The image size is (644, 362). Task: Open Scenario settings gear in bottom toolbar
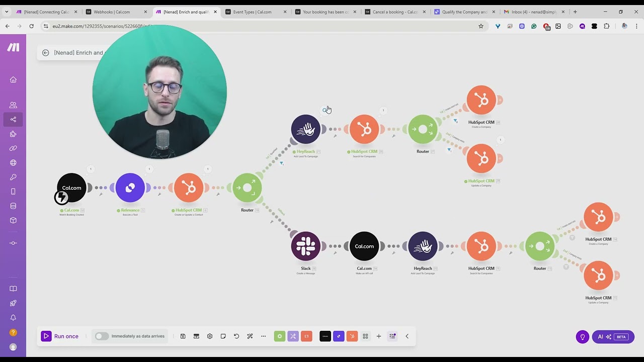(x=210, y=336)
